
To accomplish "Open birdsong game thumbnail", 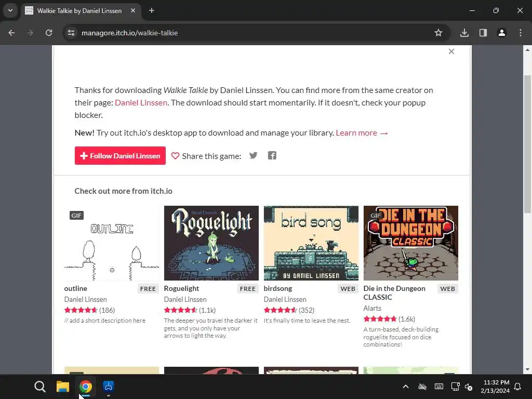I will point(311,243).
